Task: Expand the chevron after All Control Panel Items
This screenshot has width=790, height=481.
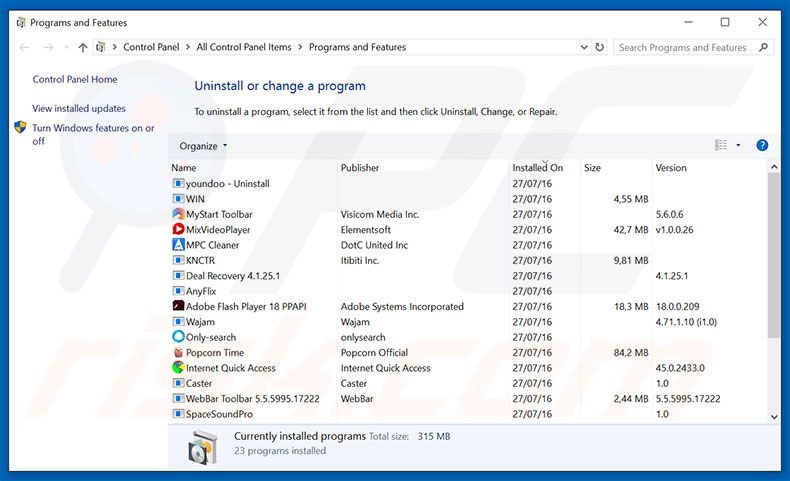Action: 300,47
